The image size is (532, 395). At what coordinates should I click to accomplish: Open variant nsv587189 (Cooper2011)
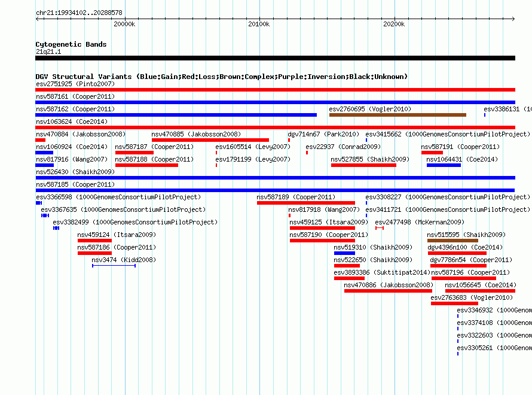[x=296, y=197]
